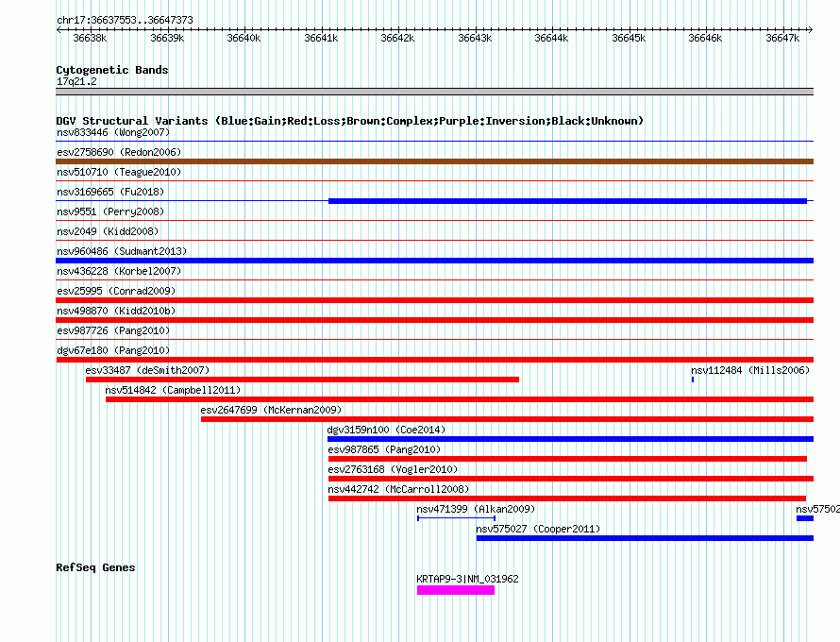Image resolution: width=840 pixels, height=642 pixels.
Task: Click the magenta KRTAP9-3 gene block
Action: [456, 590]
